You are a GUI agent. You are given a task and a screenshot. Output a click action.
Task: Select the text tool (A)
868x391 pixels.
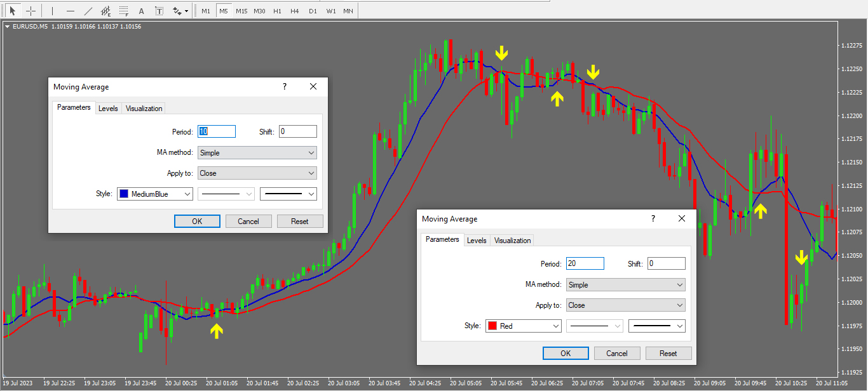pos(141,11)
